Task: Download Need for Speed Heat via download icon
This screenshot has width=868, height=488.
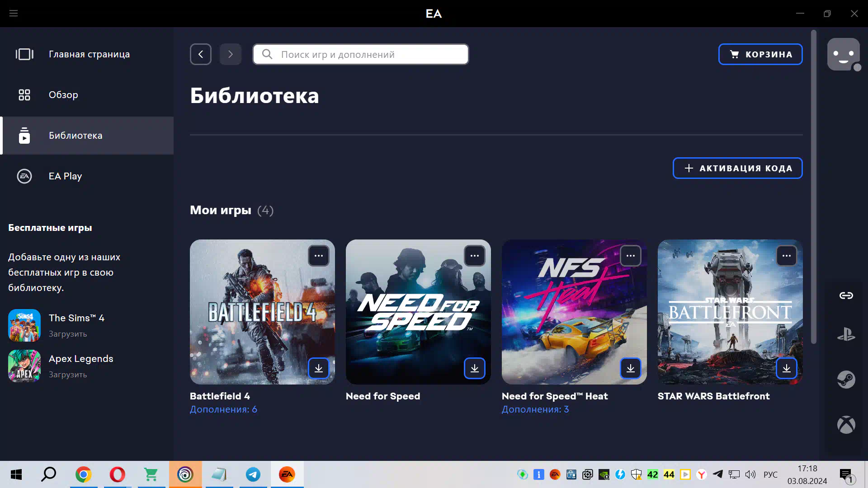Action: [x=630, y=368]
